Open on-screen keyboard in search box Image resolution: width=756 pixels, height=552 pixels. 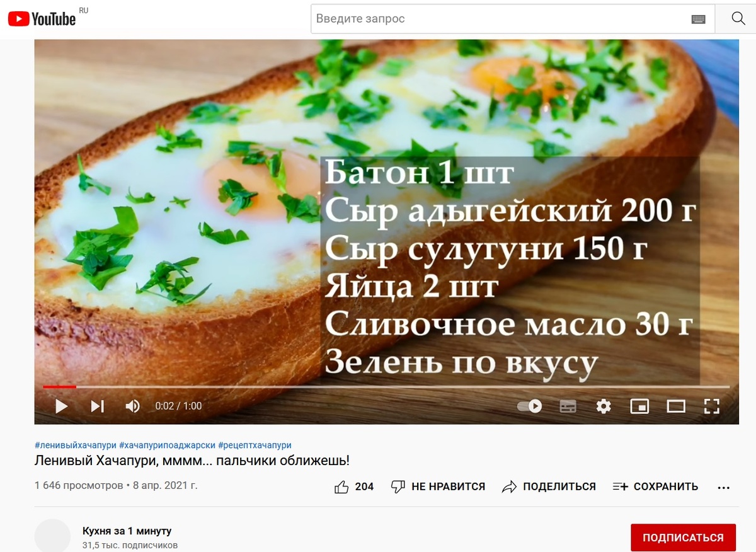698,19
